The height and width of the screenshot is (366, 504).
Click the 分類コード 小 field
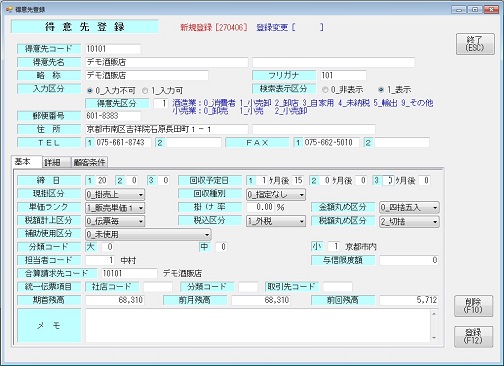pyautogui.click(x=334, y=247)
